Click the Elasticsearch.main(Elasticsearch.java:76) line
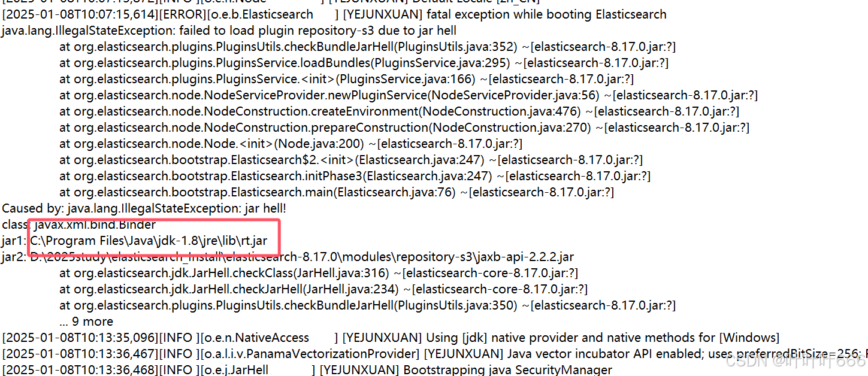 click(x=337, y=192)
